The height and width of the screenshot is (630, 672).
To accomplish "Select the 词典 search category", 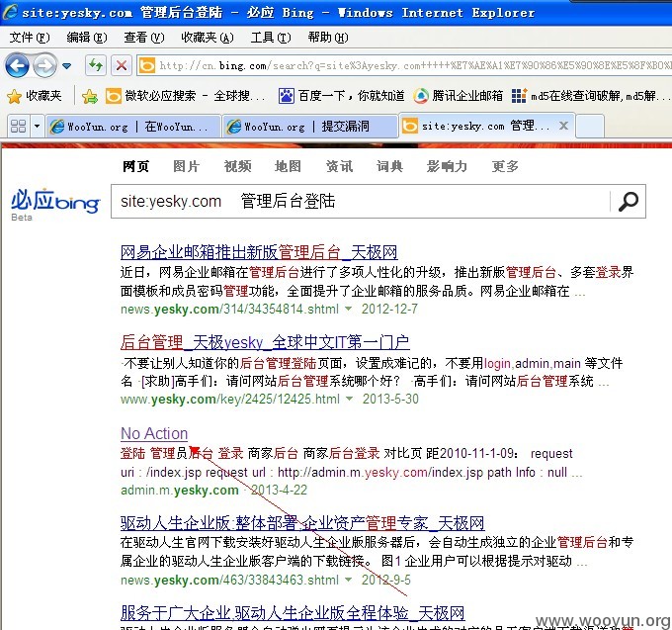I will (389, 166).
